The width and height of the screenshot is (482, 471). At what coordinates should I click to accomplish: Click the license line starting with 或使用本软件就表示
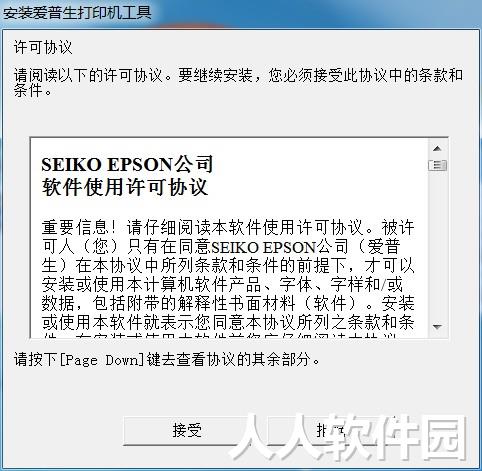tap(228, 322)
